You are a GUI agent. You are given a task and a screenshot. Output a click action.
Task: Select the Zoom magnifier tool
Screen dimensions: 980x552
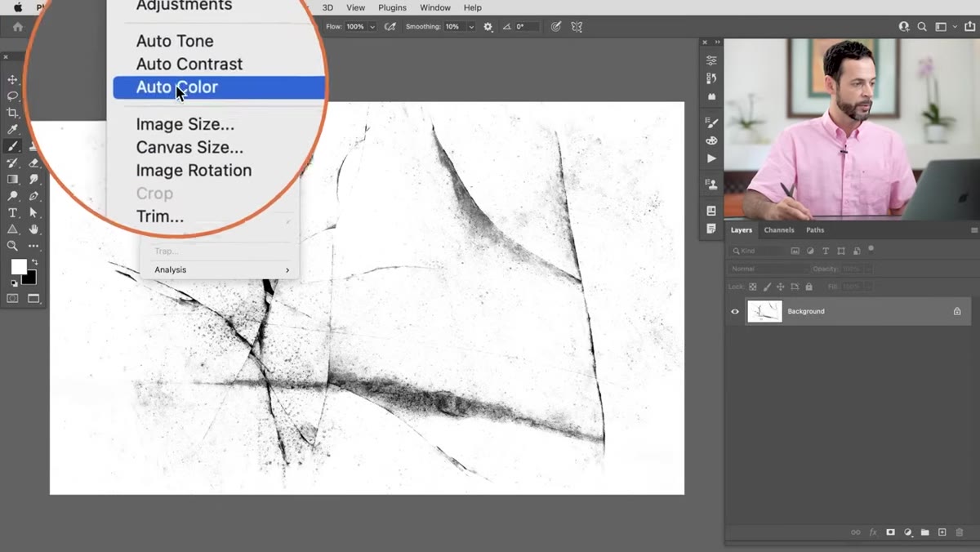coord(12,246)
